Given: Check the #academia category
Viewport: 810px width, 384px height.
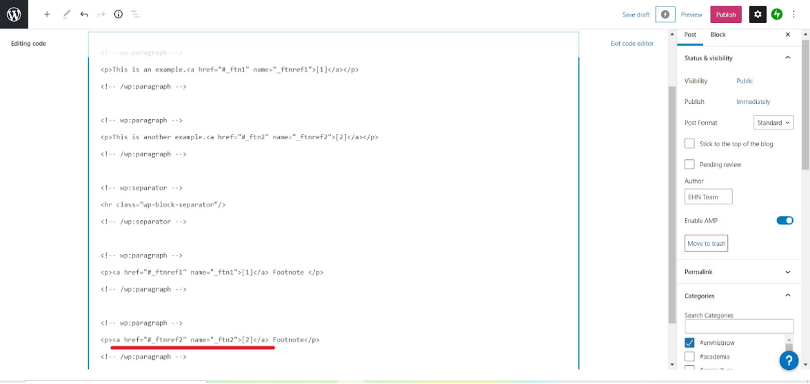Looking at the screenshot, I should 689,357.
